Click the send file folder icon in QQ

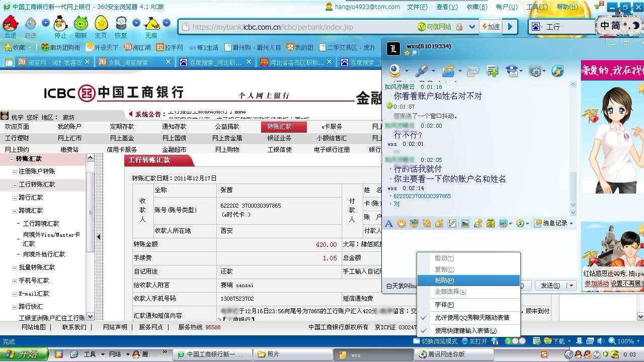click(x=449, y=71)
